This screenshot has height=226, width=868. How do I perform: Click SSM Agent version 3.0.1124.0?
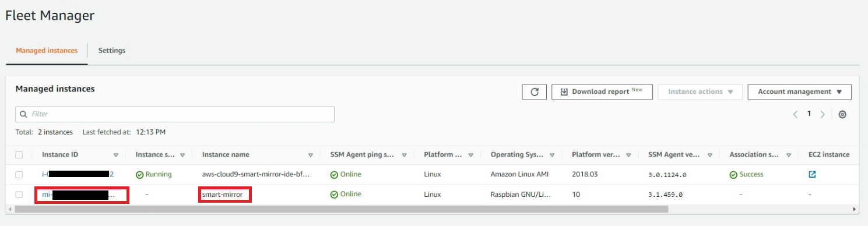pyautogui.click(x=667, y=175)
